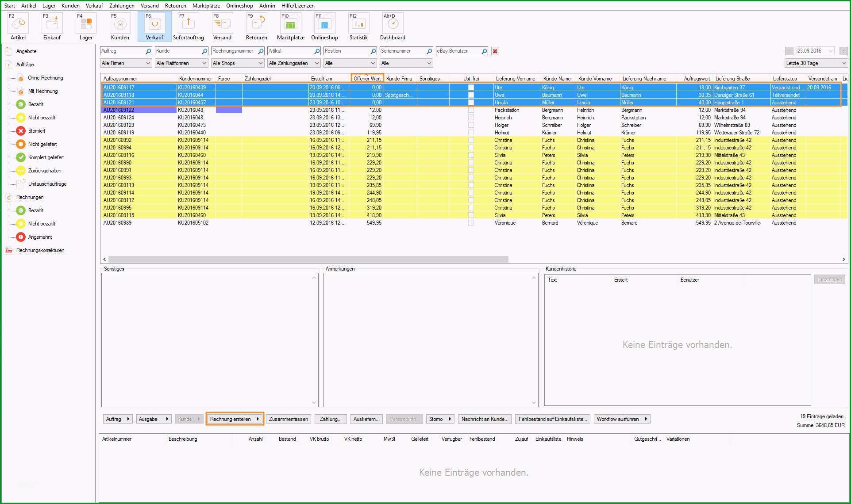
Task: Click the search magnifier in the Auftrag field
Action: (x=148, y=51)
